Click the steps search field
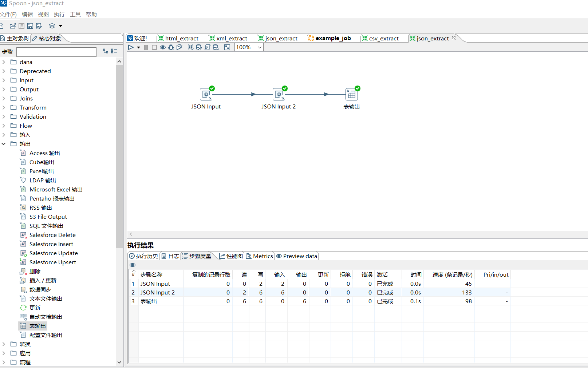This screenshot has width=588, height=368. (x=56, y=52)
